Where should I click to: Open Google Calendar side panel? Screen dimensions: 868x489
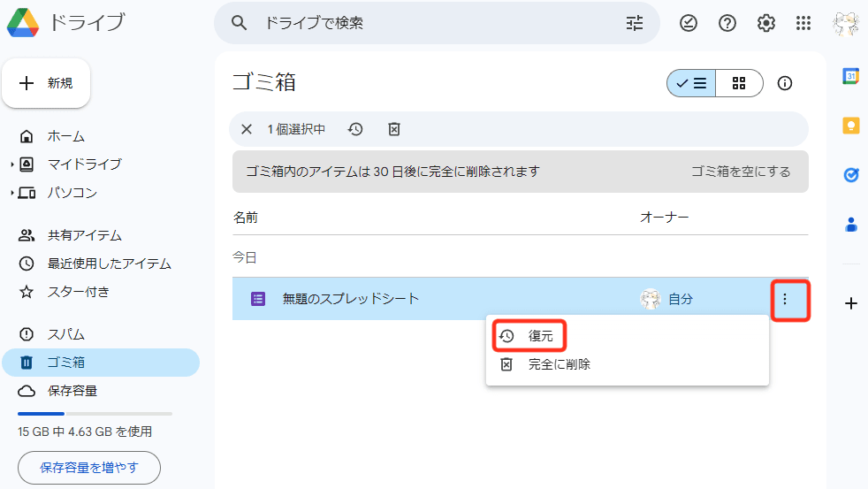click(851, 76)
